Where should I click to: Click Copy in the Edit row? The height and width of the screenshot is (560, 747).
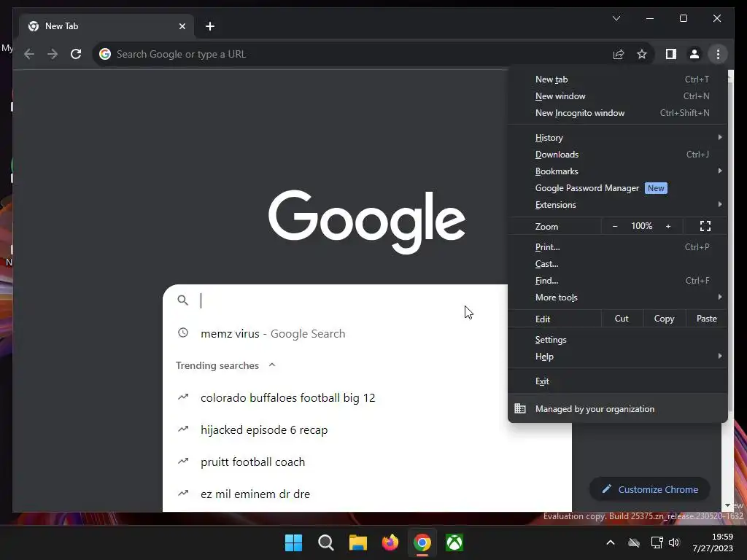(664, 319)
